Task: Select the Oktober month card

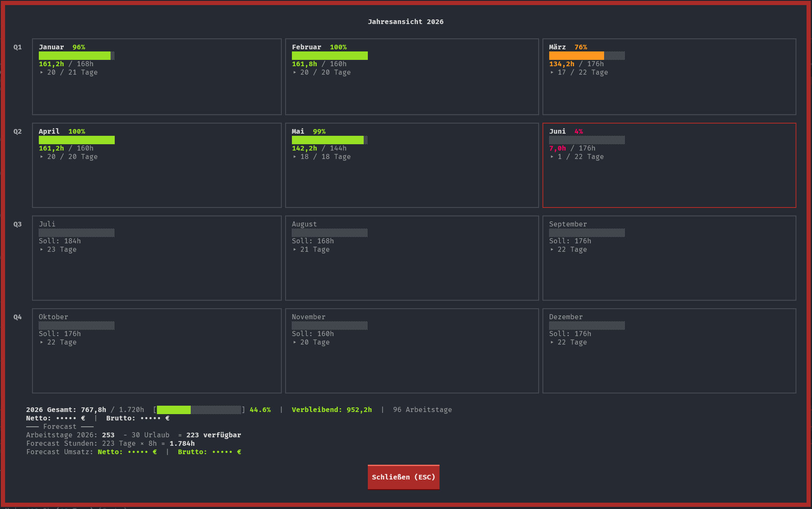Action: point(157,351)
